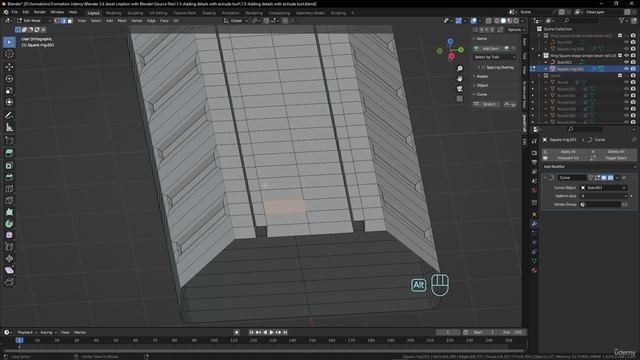Select the Edge Slide tool
Image resolution: width=640 pixels, height=360 pixels.
click(x=9, y=247)
